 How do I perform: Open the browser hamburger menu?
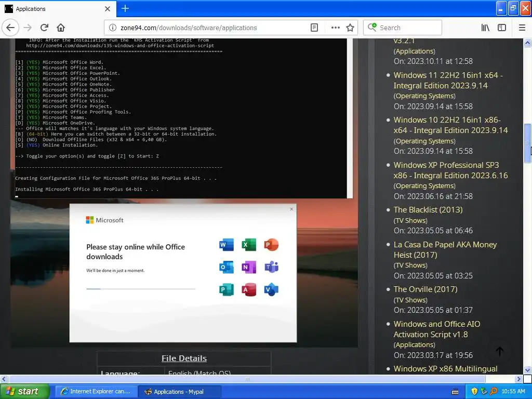click(x=522, y=28)
